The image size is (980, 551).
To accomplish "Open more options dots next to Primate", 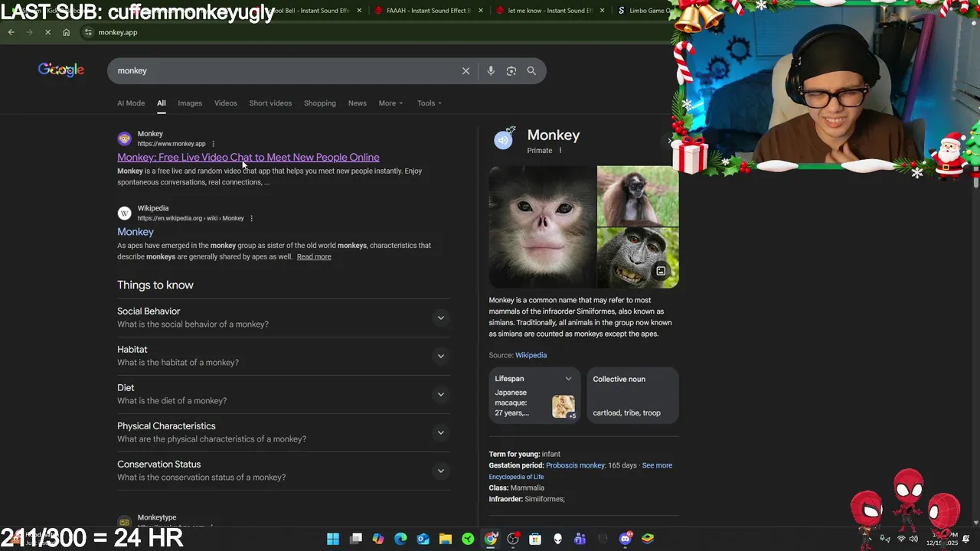I will 560,150.
